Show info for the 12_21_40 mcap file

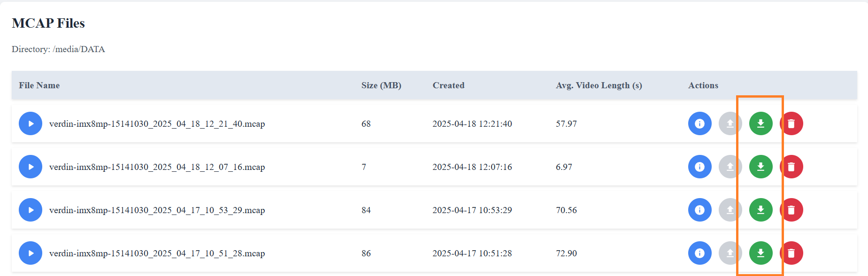pyautogui.click(x=700, y=123)
